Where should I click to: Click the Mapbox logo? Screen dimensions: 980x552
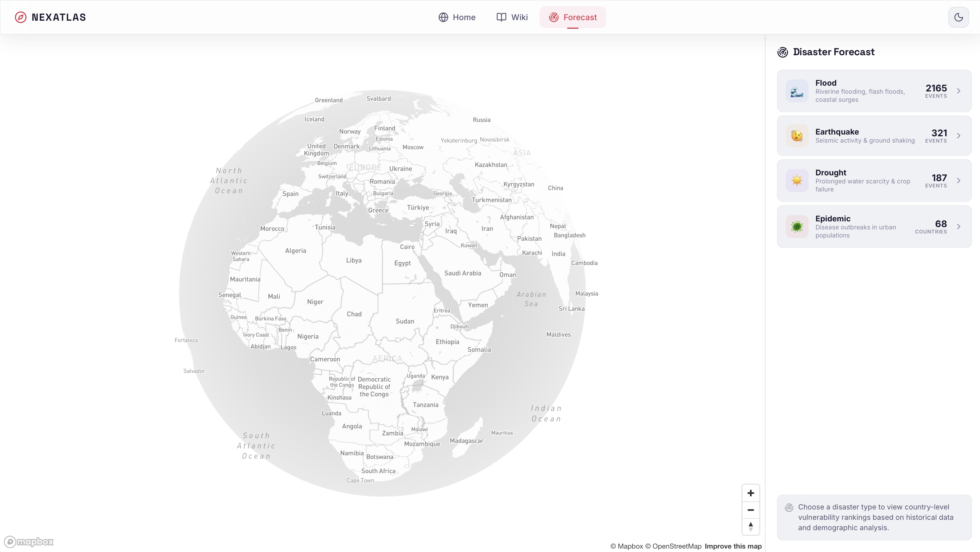[29, 541]
